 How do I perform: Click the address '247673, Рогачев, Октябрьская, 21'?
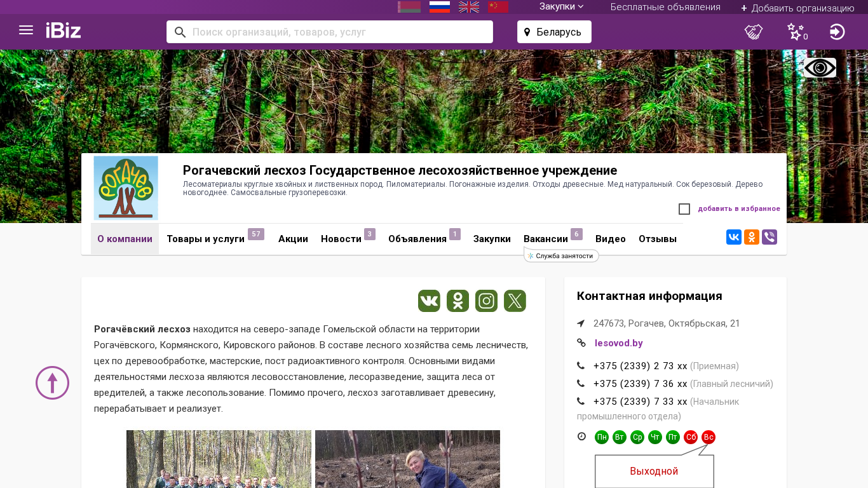point(667,323)
